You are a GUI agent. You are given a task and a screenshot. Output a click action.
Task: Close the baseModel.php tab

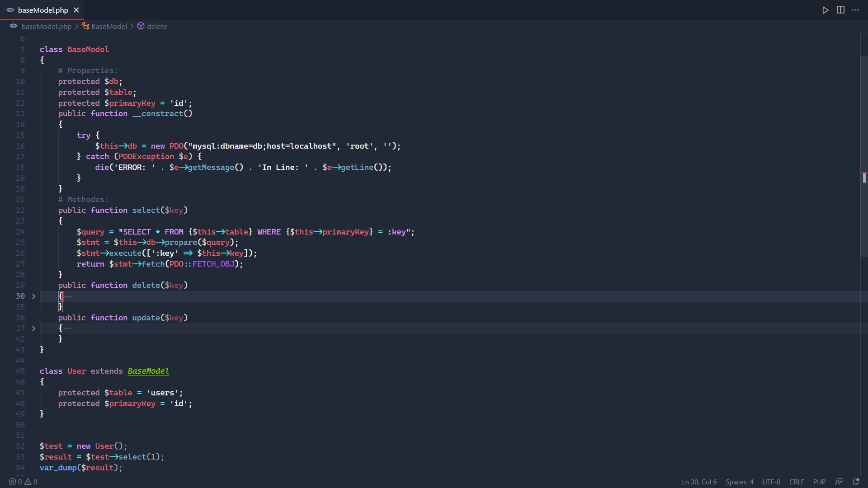pyautogui.click(x=76, y=10)
